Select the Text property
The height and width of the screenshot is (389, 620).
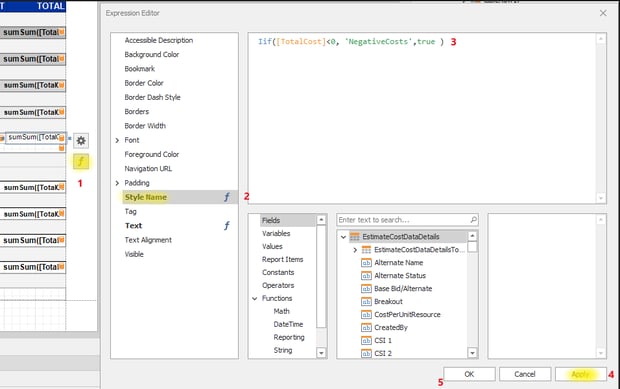tap(133, 225)
